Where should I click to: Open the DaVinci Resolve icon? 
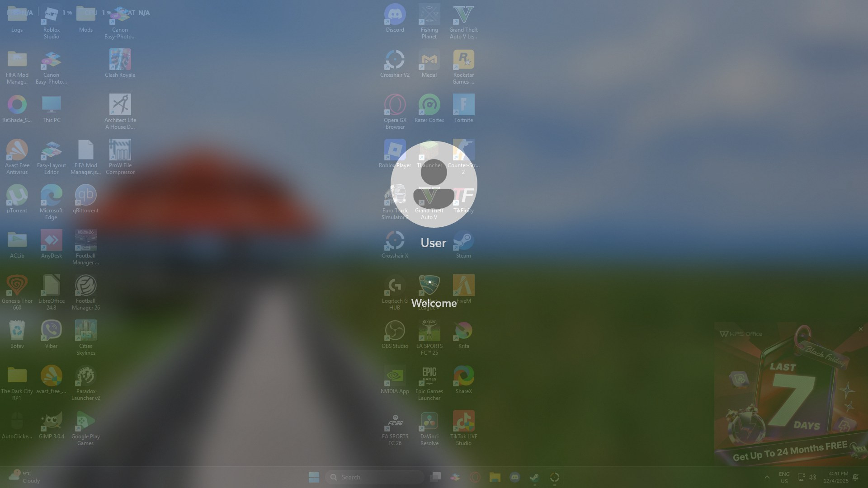429,422
